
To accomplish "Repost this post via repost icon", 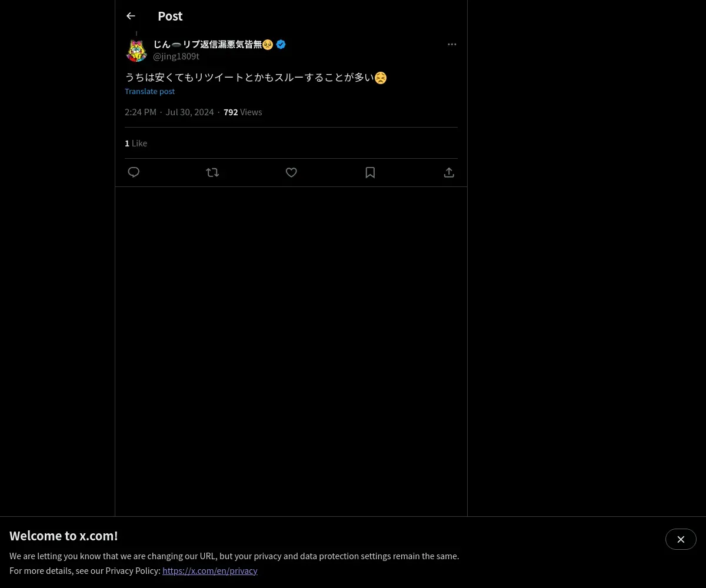I will (212, 172).
